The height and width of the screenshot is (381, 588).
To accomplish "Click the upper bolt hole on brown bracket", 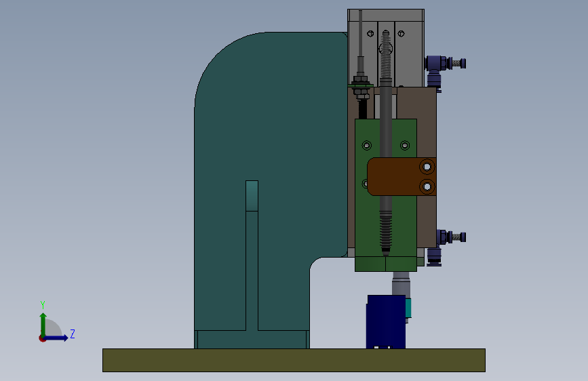I will (427, 167).
